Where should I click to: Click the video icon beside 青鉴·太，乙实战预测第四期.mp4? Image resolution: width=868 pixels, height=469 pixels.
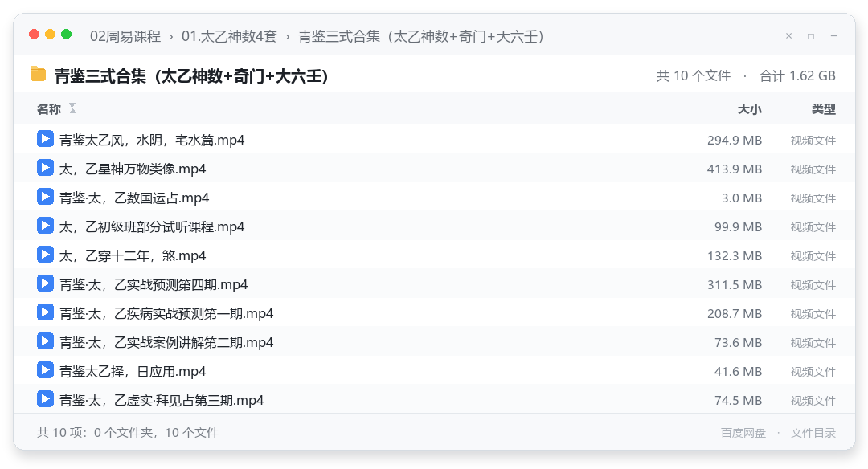pos(45,283)
